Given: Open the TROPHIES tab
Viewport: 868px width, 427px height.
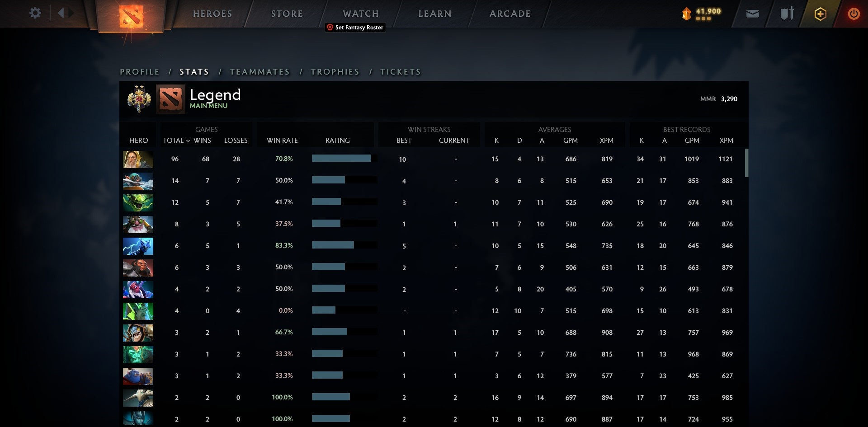Looking at the screenshot, I should click(335, 71).
